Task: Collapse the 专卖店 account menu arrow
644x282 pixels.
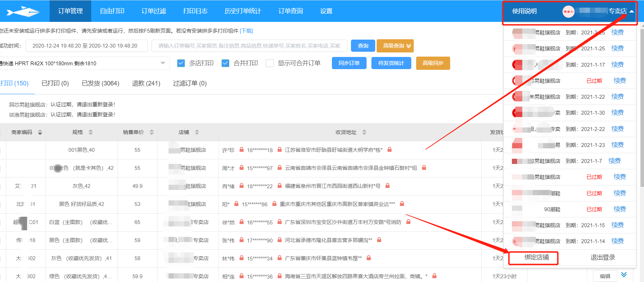Action: point(632,11)
